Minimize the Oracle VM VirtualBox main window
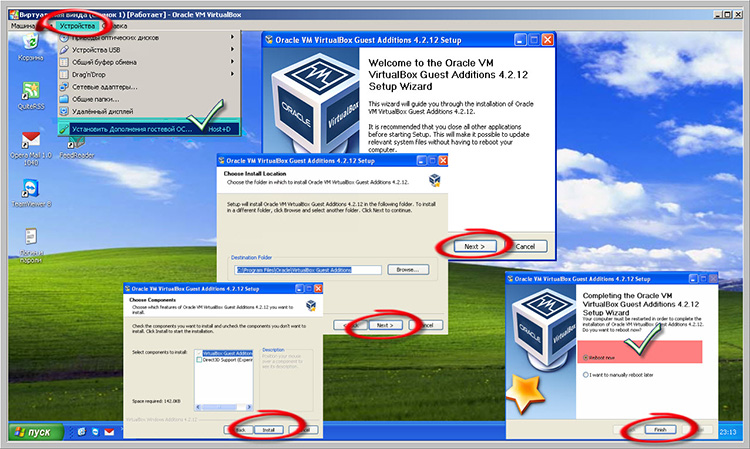This screenshot has height=449, width=750. click(x=718, y=15)
